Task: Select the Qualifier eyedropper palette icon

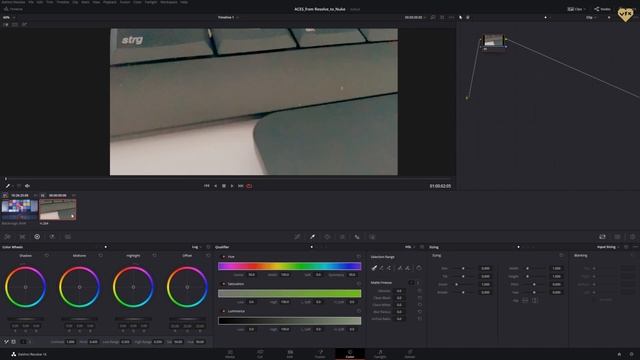Action: (x=312, y=237)
